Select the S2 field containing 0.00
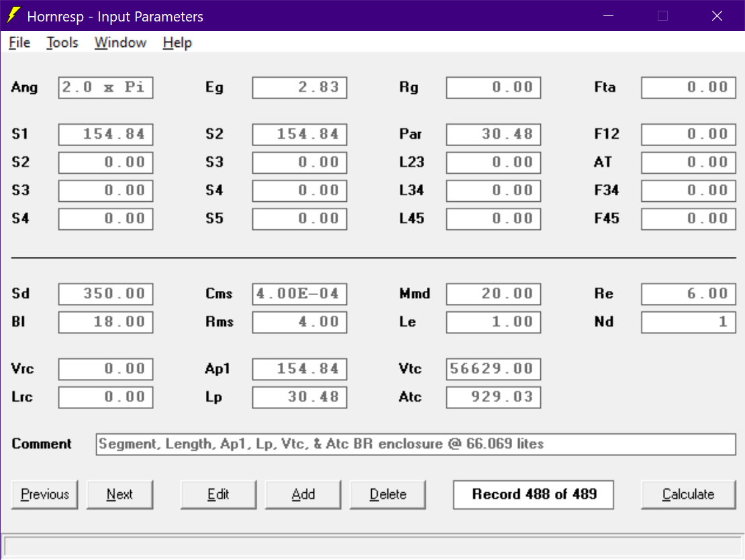Screen dimensions: 745x560 [x=105, y=162]
